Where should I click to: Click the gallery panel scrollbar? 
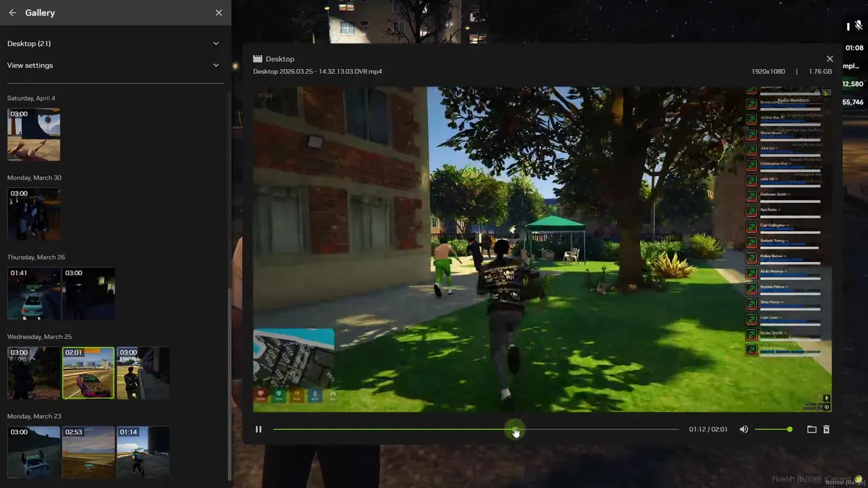click(x=229, y=384)
